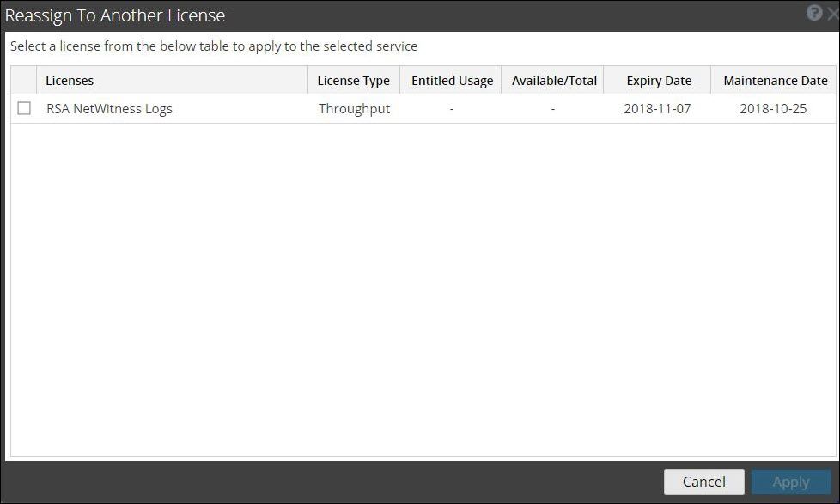
Task: Click the 2018-10-25 maintenance date cell
Action: [773, 109]
